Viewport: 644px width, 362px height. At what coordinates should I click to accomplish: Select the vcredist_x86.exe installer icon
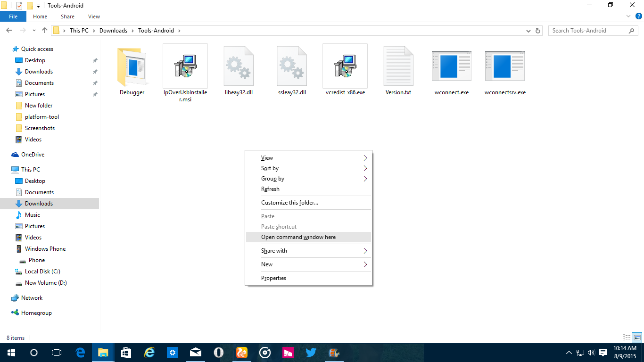[345, 66]
